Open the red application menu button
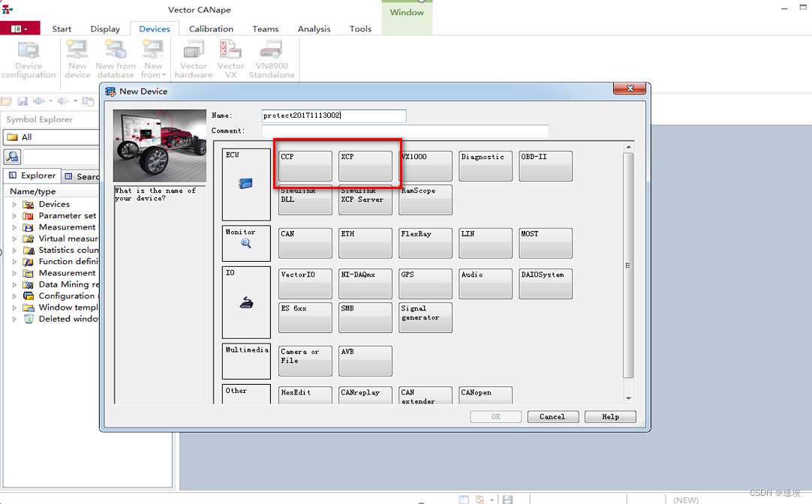This screenshot has height=504, width=812. click(x=20, y=28)
